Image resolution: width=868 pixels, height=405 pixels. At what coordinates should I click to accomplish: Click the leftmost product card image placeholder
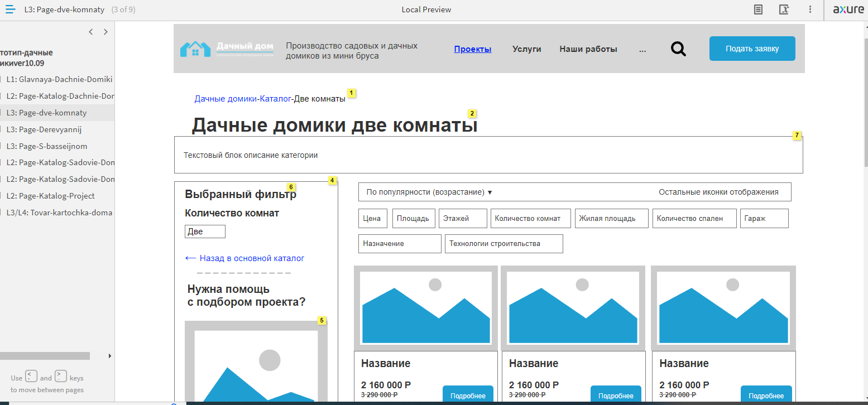point(426,308)
